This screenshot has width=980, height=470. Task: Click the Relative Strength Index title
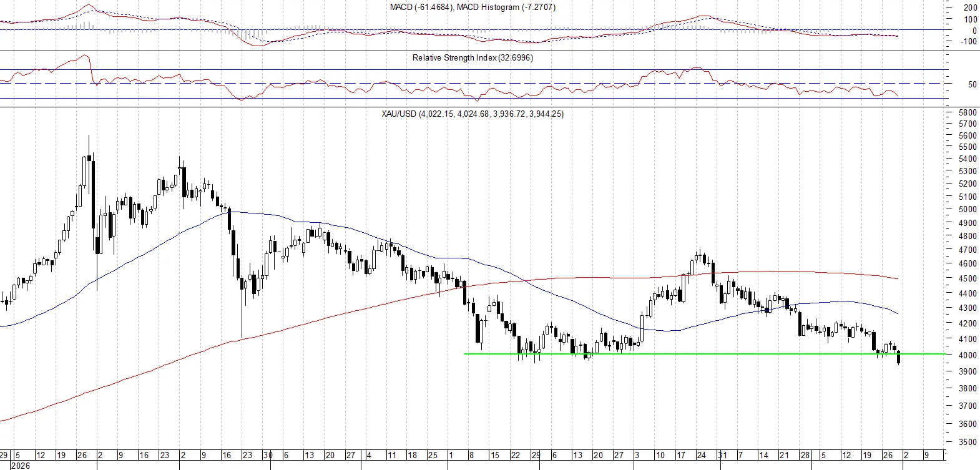473,58
